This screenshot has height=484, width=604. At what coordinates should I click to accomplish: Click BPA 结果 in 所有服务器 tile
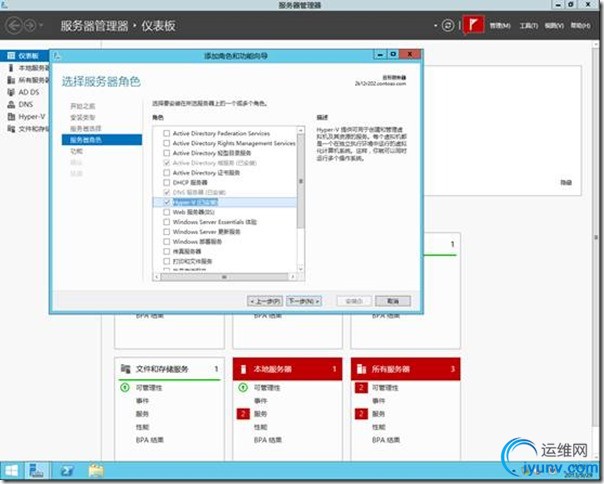tap(386, 440)
